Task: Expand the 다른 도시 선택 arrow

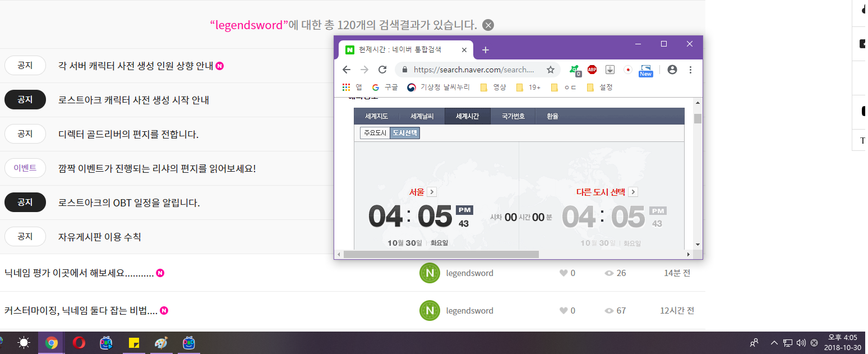Action: pos(632,192)
